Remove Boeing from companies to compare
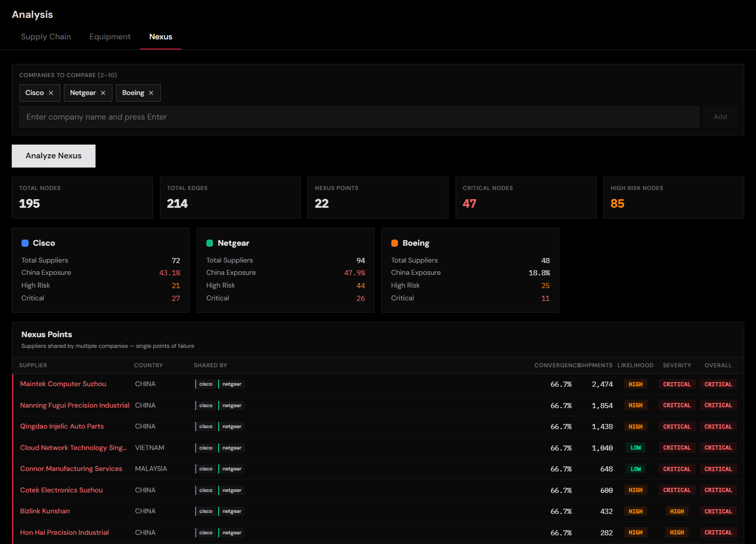Screen dimensions: 756x544 tap(151, 92)
